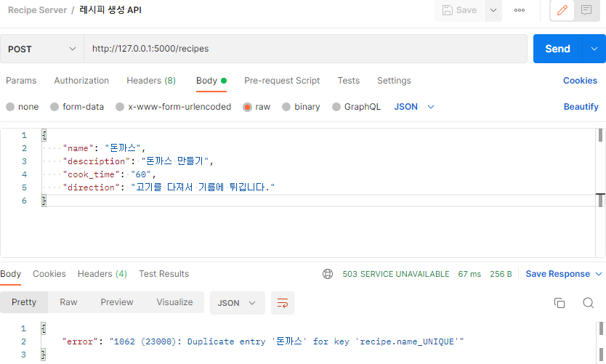The height and width of the screenshot is (364, 606).
Task: Click the "name" line in request body
Action: (105, 148)
